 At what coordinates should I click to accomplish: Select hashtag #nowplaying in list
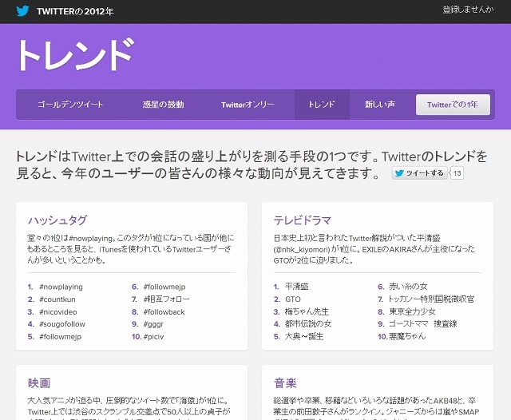coord(61,287)
